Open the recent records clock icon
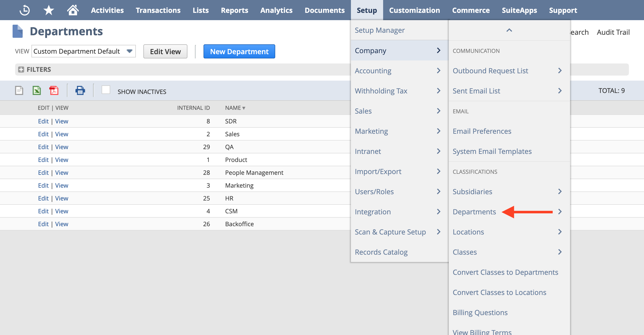644x335 pixels. (24, 10)
